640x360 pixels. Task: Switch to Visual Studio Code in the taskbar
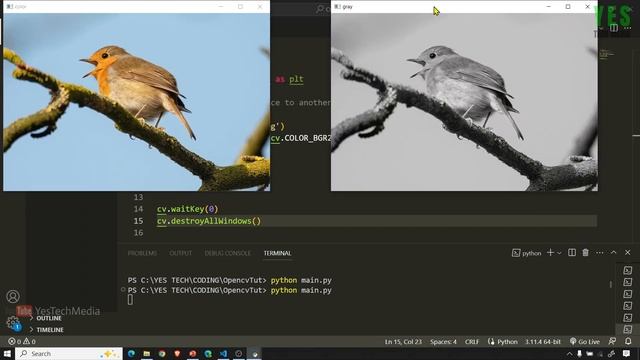[x=223, y=354]
